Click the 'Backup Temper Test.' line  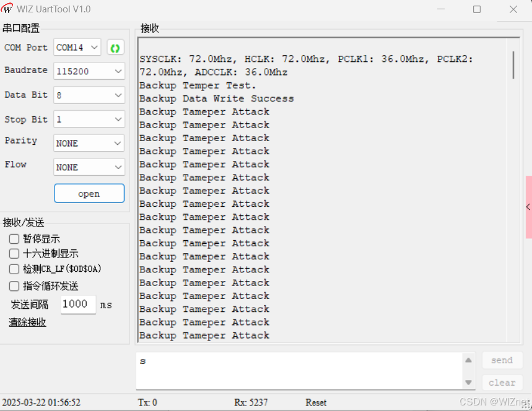click(x=198, y=85)
